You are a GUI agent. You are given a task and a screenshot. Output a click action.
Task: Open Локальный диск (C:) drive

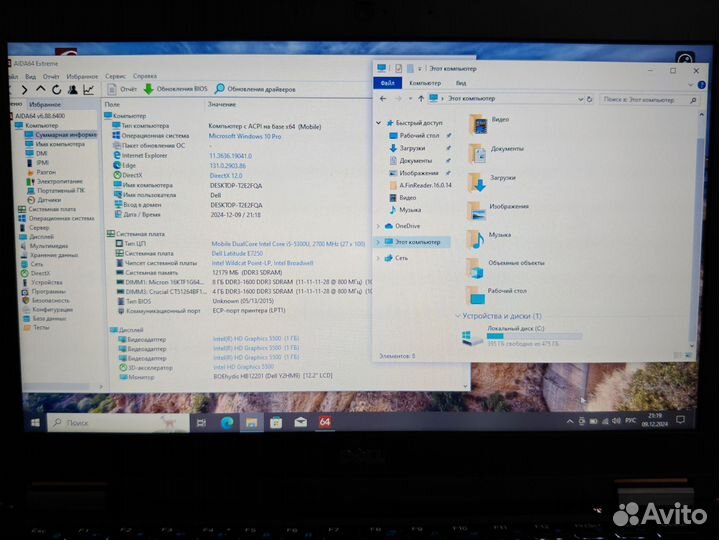(522, 336)
